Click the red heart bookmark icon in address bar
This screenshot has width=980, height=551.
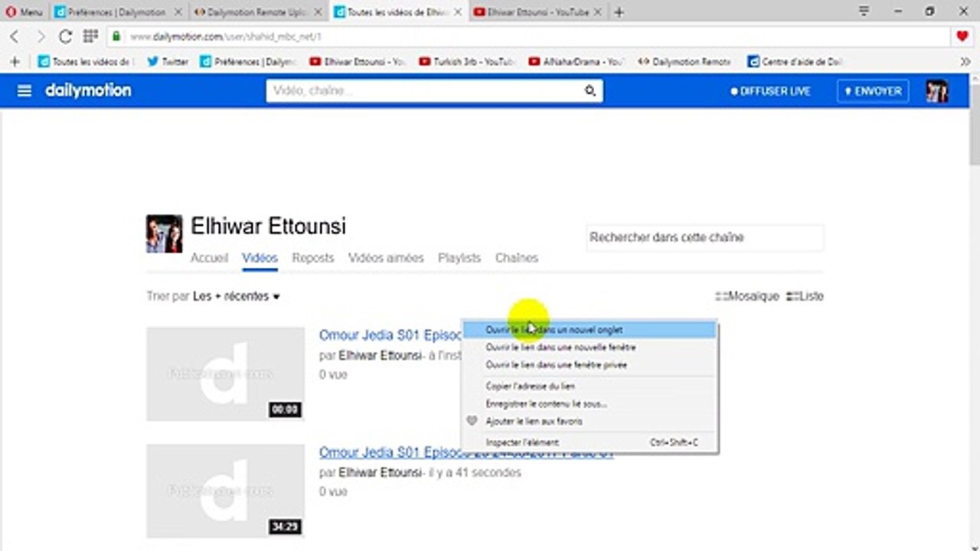tap(962, 37)
